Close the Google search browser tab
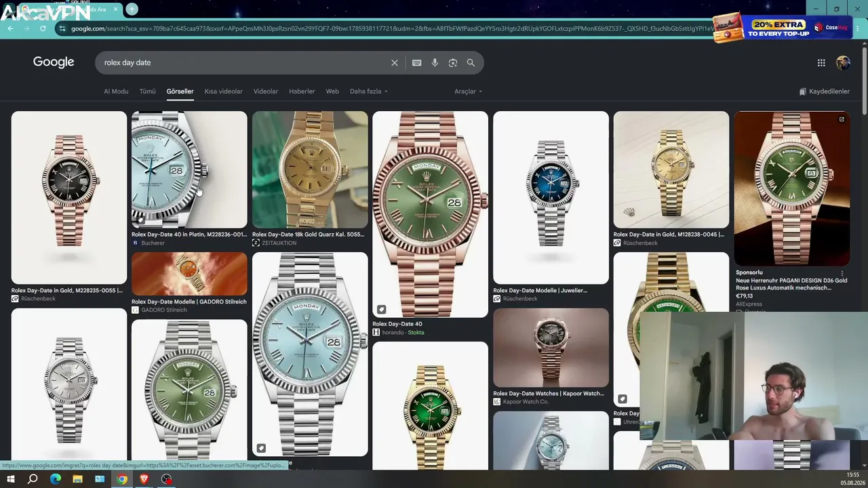This screenshot has width=868, height=488. pyautogui.click(x=116, y=9)
